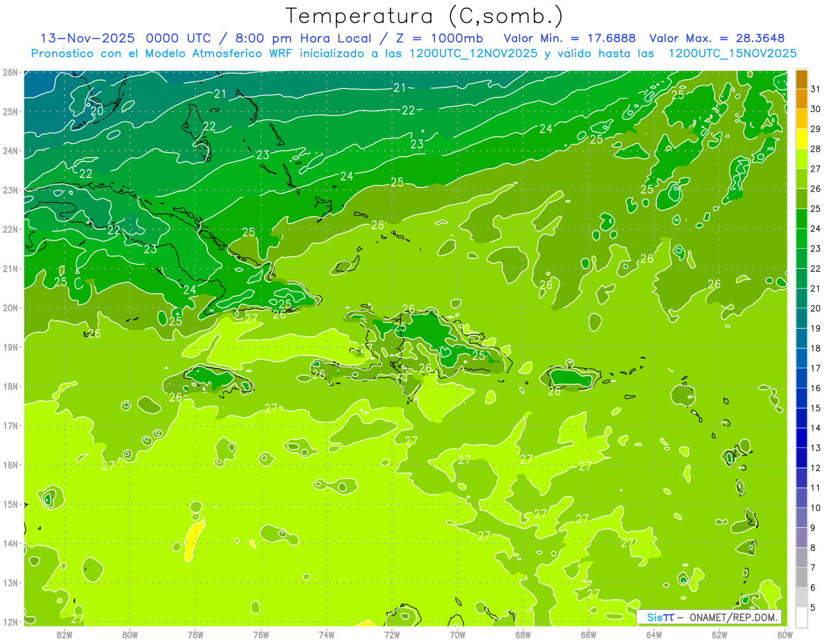Click the 13N latitude axis label
The width and height of the screenshot is (834, 644).
[10, 582]
